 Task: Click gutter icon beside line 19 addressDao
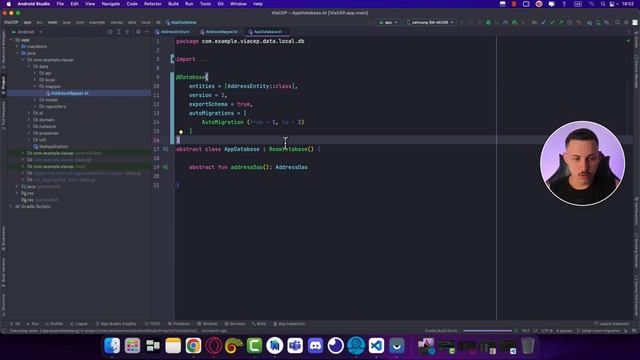point(165,167)
